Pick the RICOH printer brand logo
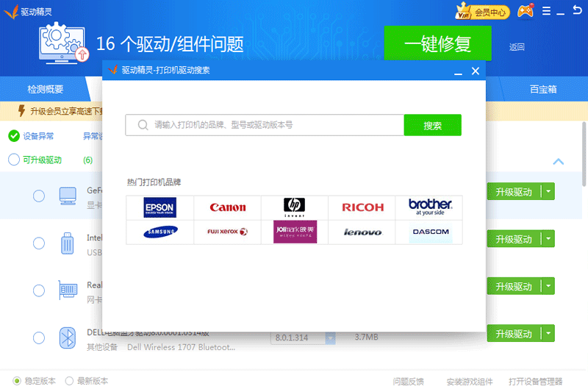The image size is (588, 392). point(362,207)
